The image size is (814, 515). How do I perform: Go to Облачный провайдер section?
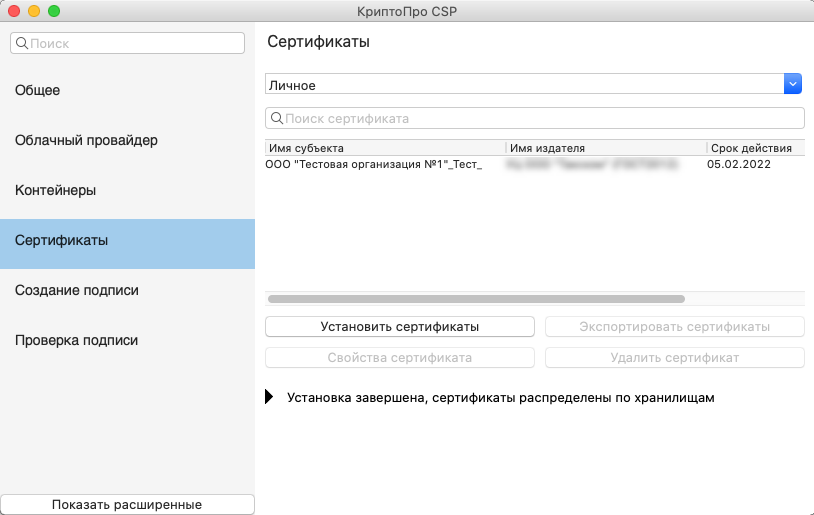pos(86,140)
